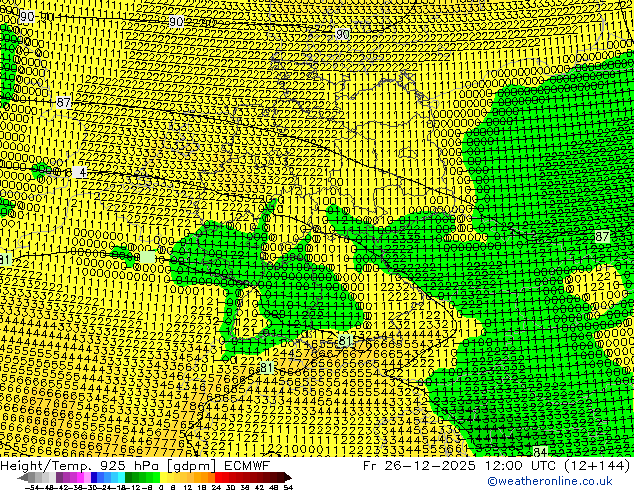Click the legend value 30

tap(230, 487)
